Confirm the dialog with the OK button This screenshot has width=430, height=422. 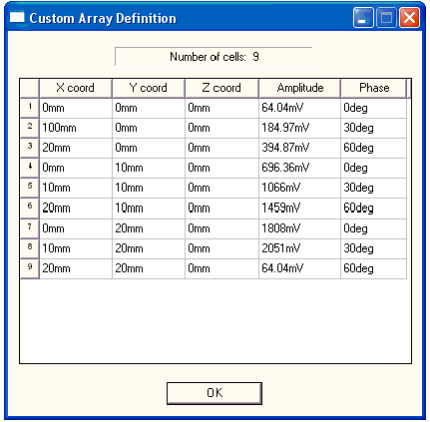(214, 393)
